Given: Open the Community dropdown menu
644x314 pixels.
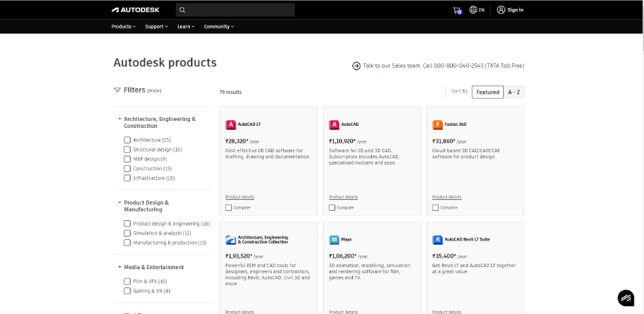Looking at the screenshot, I should click(219, 27).
